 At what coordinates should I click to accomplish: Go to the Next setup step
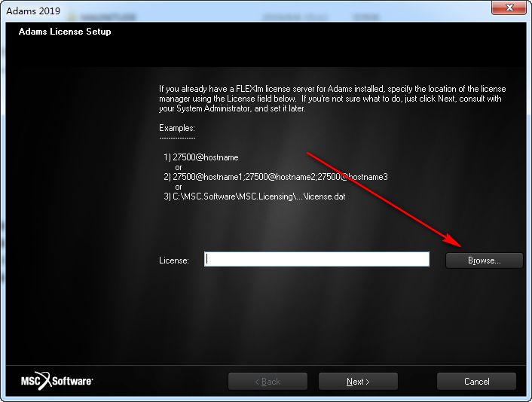point(358,382)
